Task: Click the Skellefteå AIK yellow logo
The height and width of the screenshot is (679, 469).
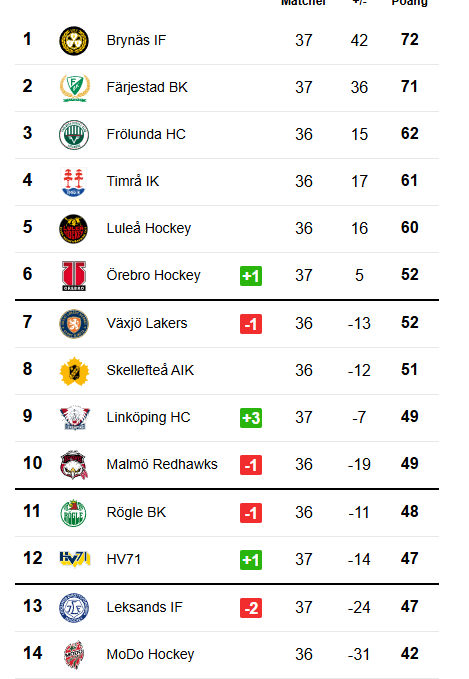Action: 74,371
